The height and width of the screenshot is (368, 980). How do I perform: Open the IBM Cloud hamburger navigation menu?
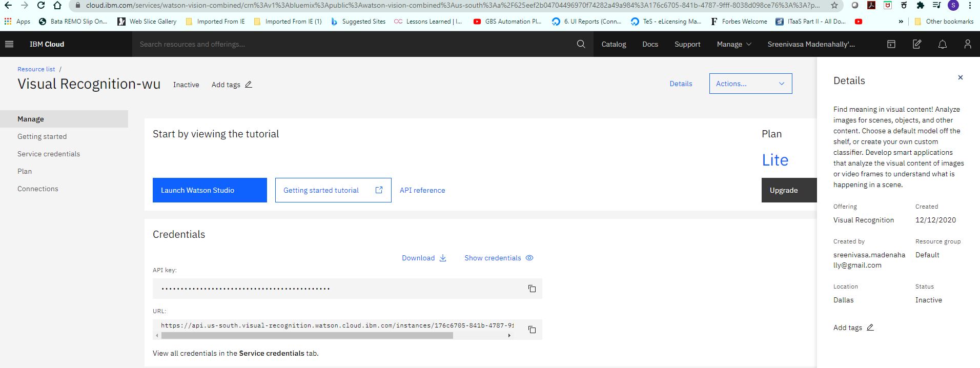(x=9, y=44)
